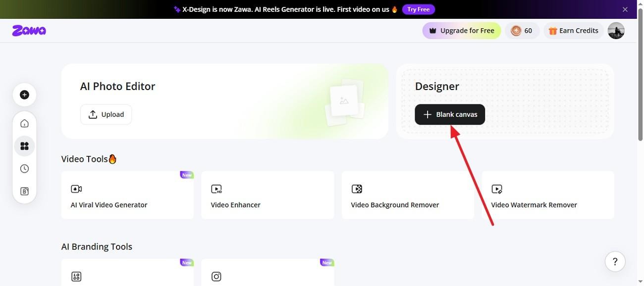
Task: Click the AI Branding Tools heading
Action: tap(97, 246)
